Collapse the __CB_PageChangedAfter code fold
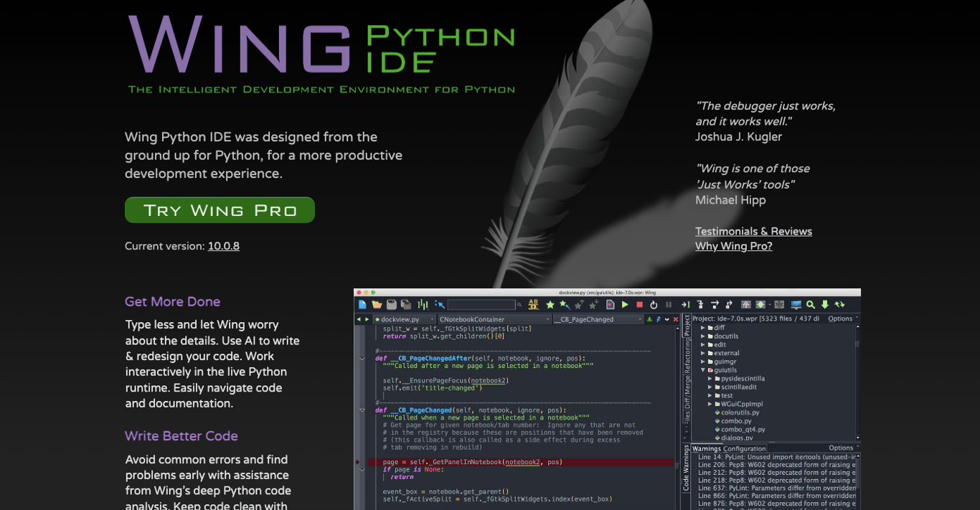Screen dimensions: 980x510 point(362,358)
